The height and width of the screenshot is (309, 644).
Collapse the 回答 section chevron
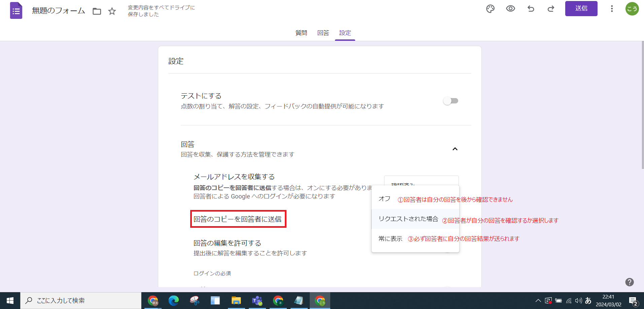point(455,149)
